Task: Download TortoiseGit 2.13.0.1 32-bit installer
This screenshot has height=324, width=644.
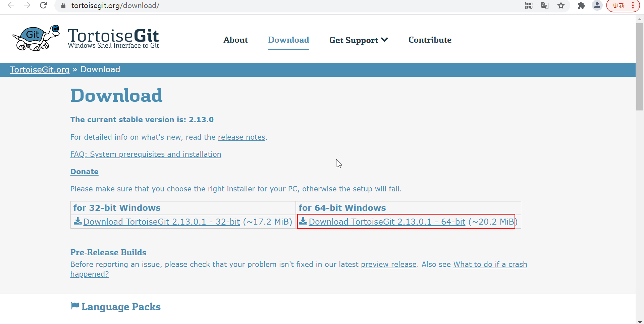Action: (162, 222)
